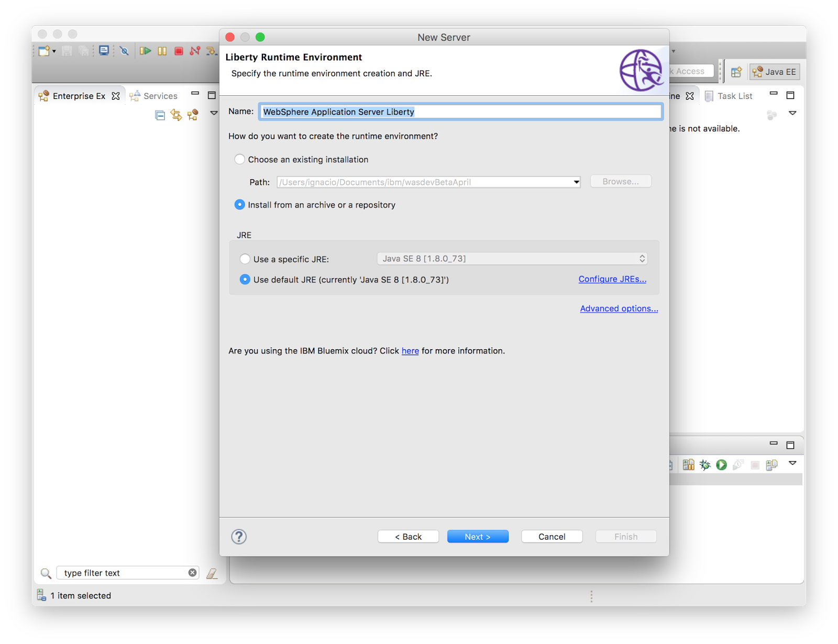Expand the Java SE 8 JRE selector
838x644 pixels.
click(642, 258)
